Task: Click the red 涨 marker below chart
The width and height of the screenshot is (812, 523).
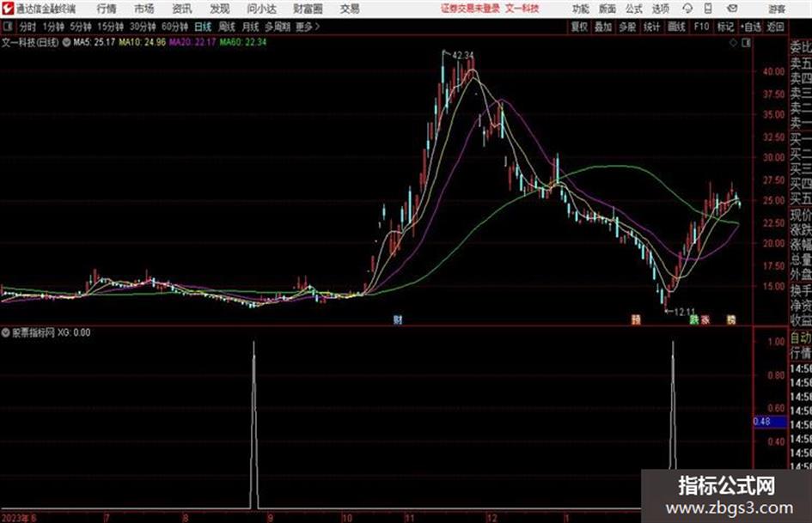Action: click(x=705, y=319)
